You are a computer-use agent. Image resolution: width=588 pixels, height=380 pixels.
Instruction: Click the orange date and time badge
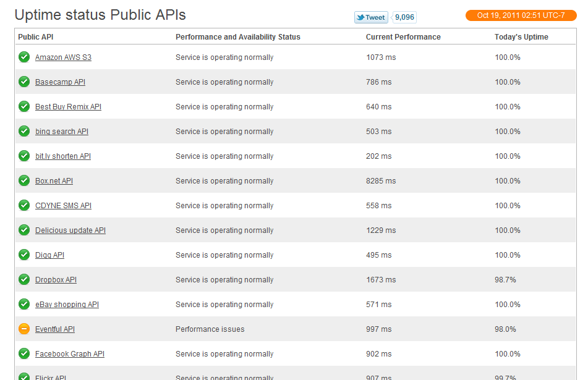coord(521,15)
